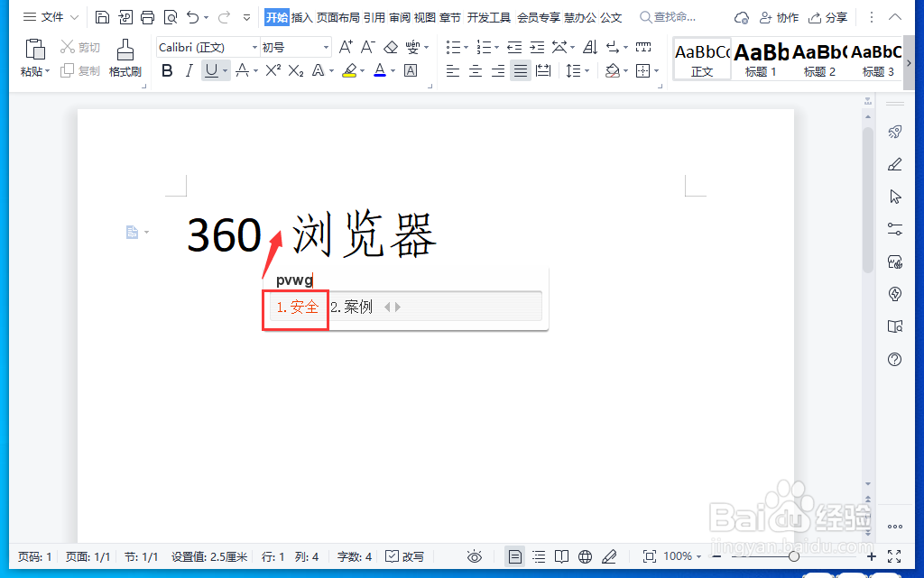
Task: Apply the 标题 1 style
Action: click(x=761, y=59)
